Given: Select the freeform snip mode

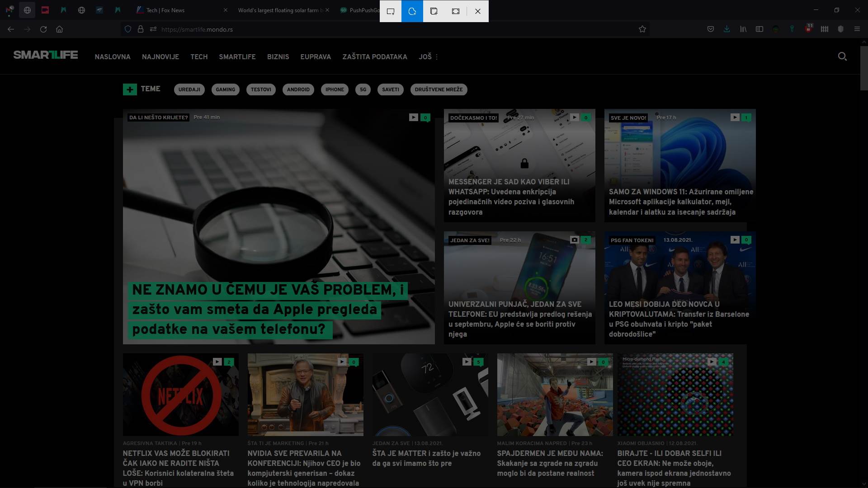Looking at the screenshot, I should [412, 11].
